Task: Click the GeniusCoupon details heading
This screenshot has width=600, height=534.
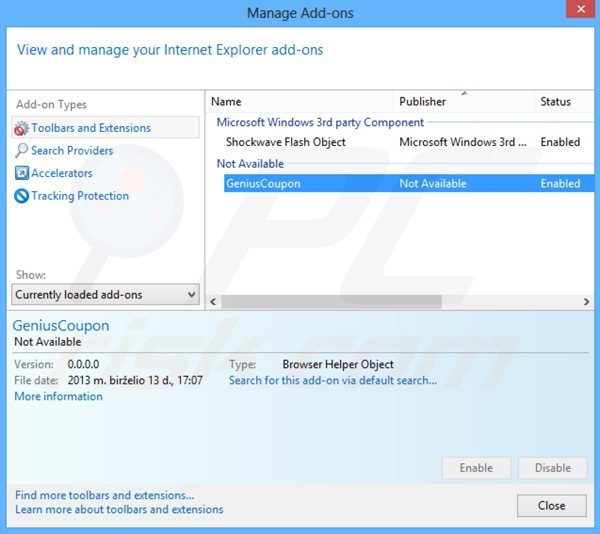Action: 61,326
